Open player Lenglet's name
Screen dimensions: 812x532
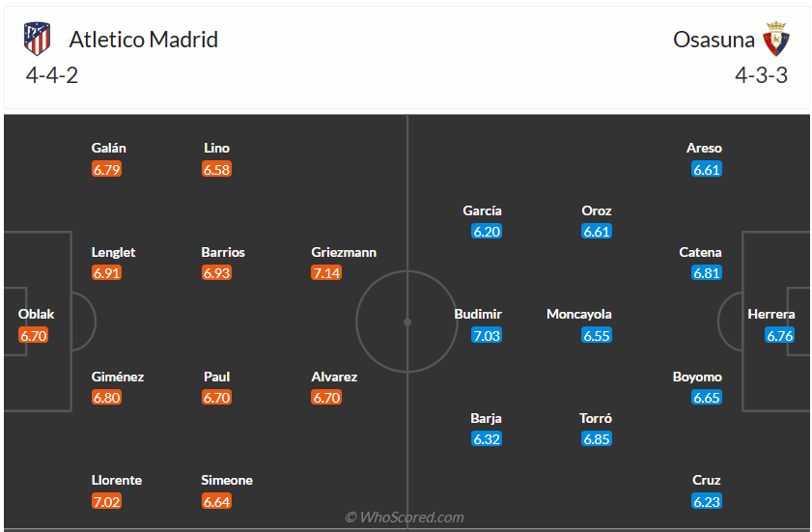(113, 252)
